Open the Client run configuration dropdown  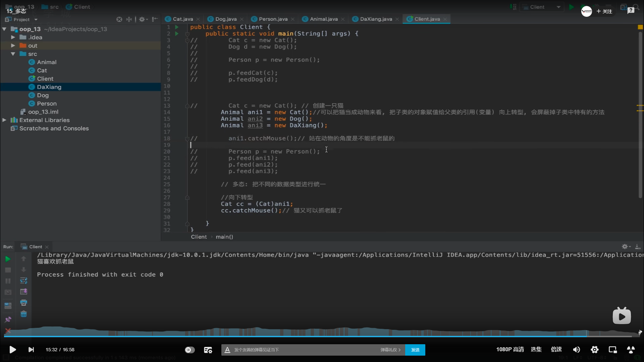558,7
